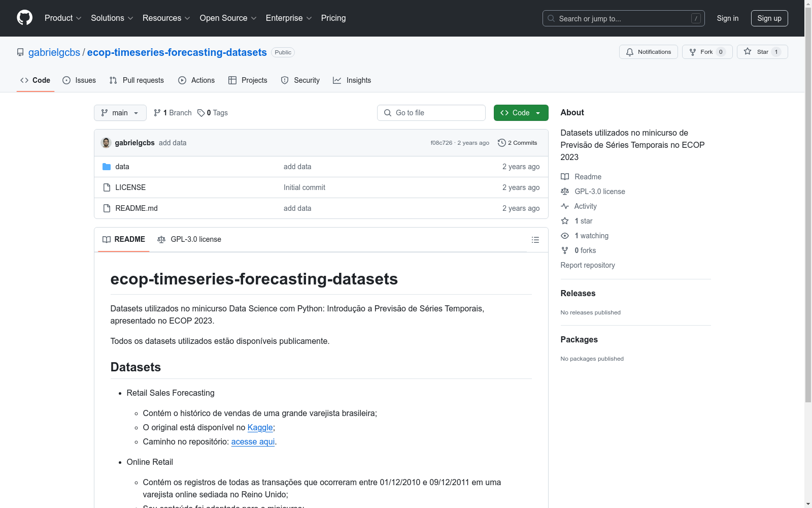Open the Insights tab
Screen dimensions: 812x508
[352, 80]
